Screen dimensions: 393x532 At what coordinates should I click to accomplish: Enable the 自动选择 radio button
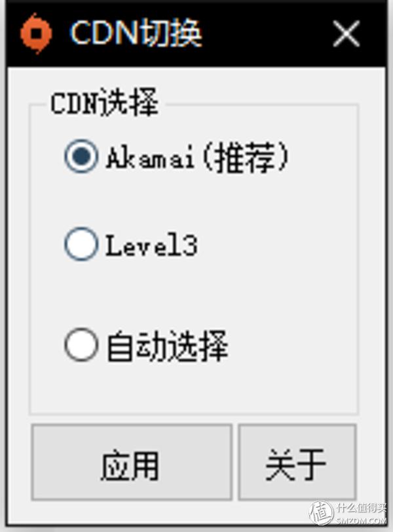[81, 345]
